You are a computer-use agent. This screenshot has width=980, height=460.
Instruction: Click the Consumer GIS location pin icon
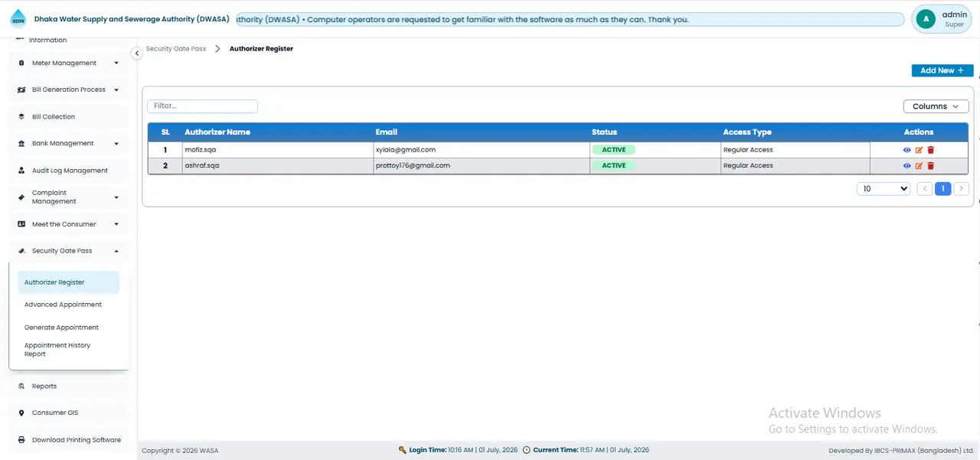click(x=21, y=413)
